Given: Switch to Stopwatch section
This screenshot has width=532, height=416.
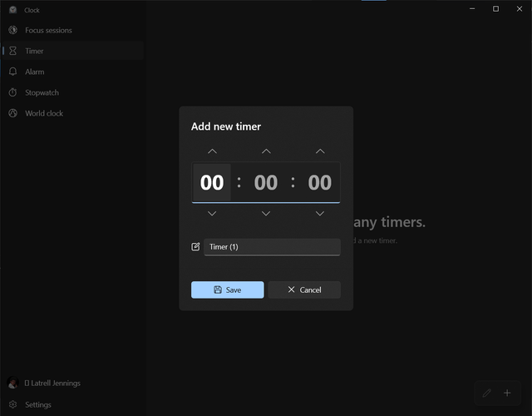Looking at the screenshot, I should 72,92.
